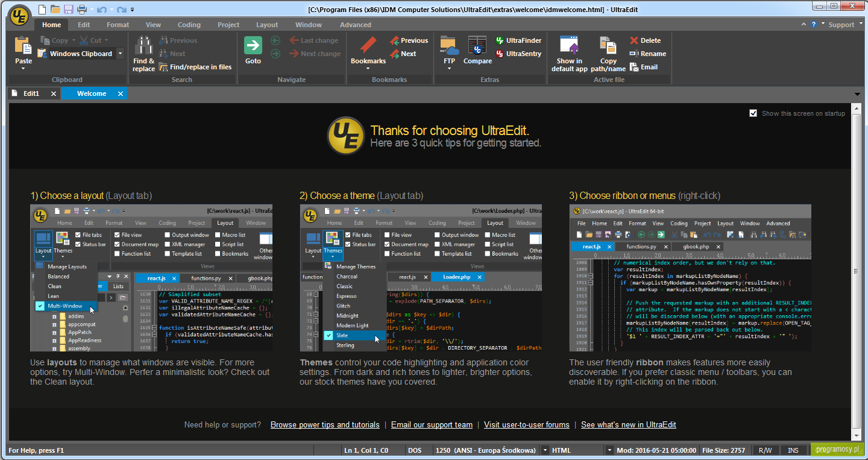Click the Print icon in quick access toolbar

tap(82, 10)
